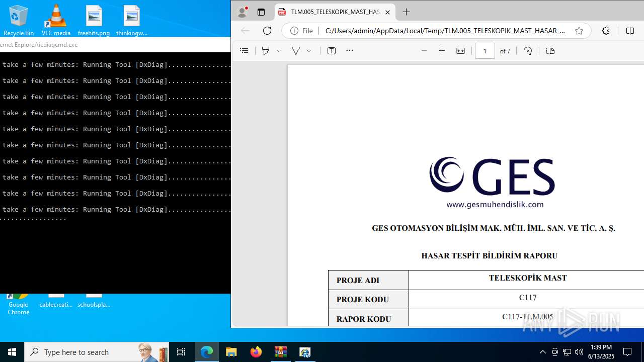Open diagnostics tool taskbar icon
Screen dimensions: 644x362
(305, 352)
